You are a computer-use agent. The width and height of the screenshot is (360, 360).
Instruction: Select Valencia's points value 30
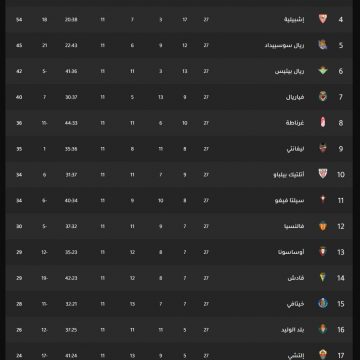coord(19,226)
